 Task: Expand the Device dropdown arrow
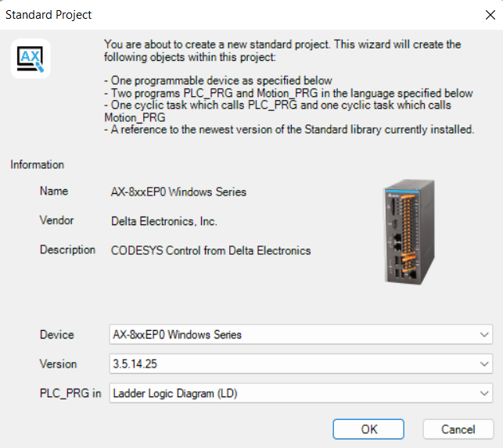point(485,335)
